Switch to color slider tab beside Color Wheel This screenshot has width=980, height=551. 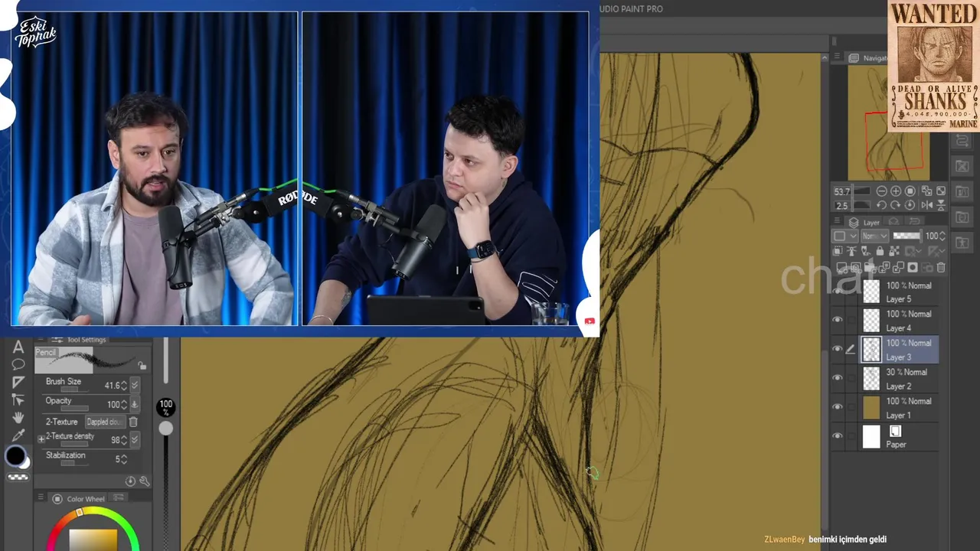point(118,498)
